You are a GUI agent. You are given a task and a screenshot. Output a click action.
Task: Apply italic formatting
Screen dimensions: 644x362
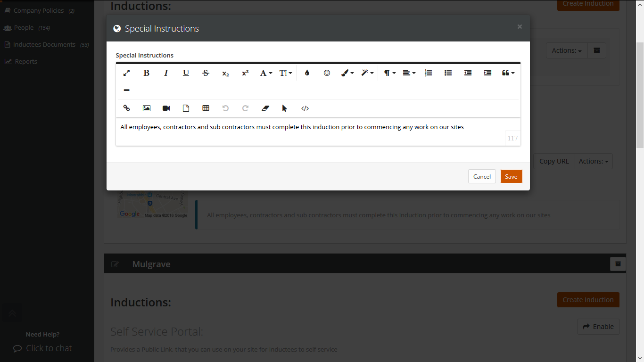(x=166, y=73)
